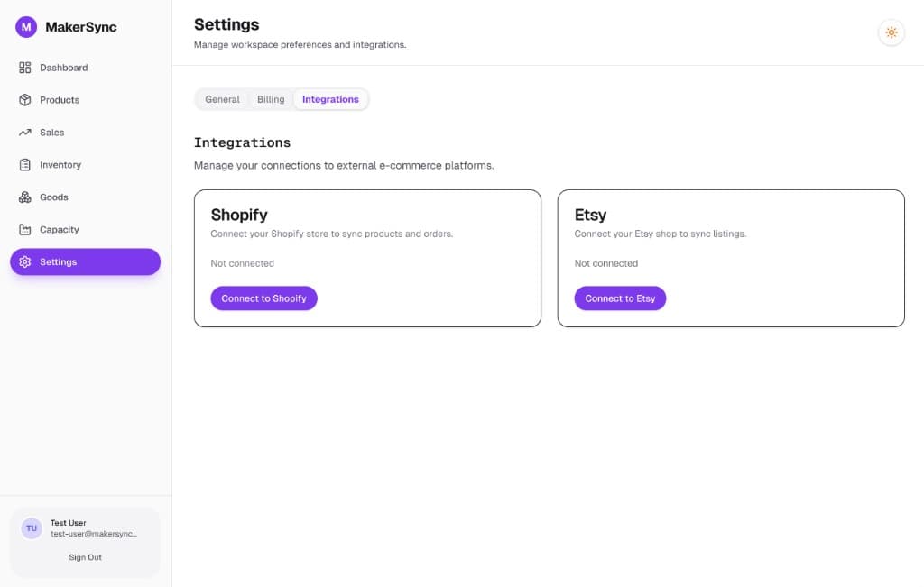Sign Out of the current account
The image size is (924, 587).
tap(85, 557)
